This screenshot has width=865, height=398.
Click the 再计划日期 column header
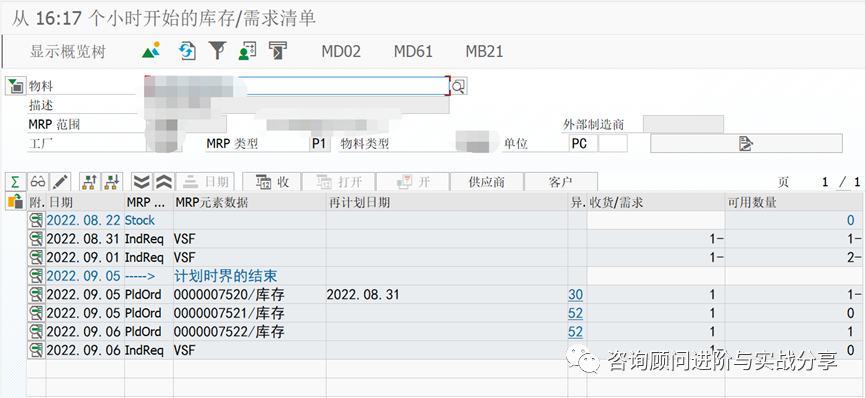coord(447,202)
